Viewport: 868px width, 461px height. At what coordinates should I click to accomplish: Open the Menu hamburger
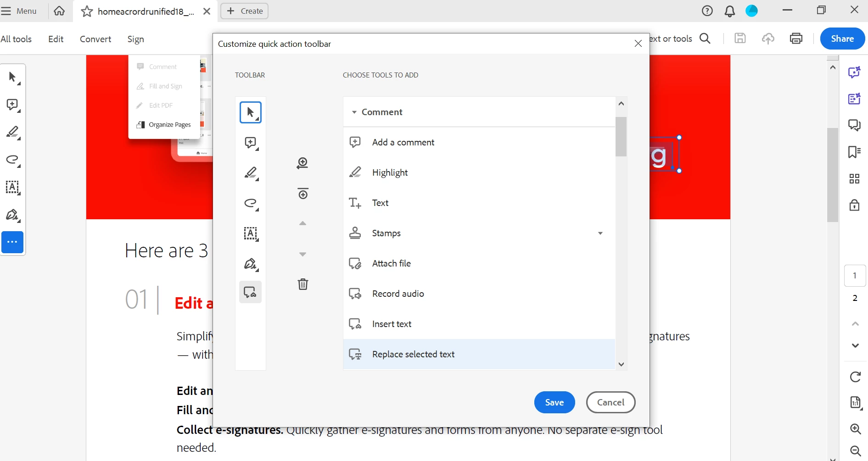click(x=19, y=11)
